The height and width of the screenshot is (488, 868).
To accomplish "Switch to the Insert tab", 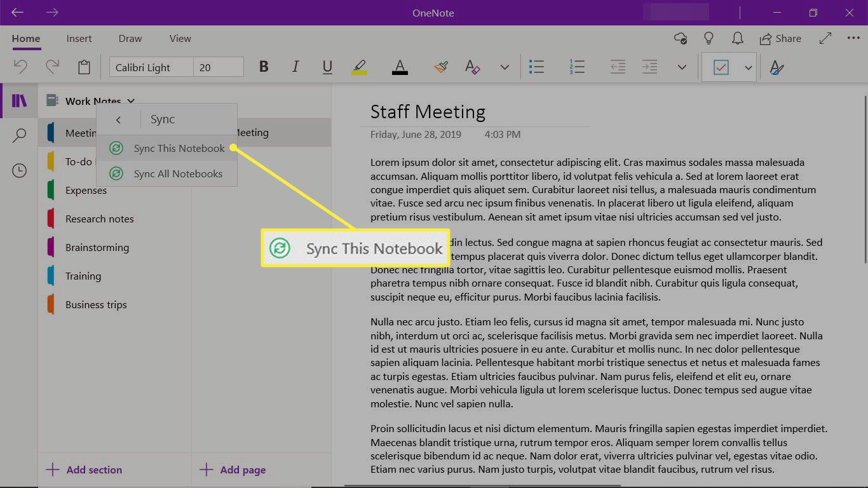I will [x=79, y=39].
